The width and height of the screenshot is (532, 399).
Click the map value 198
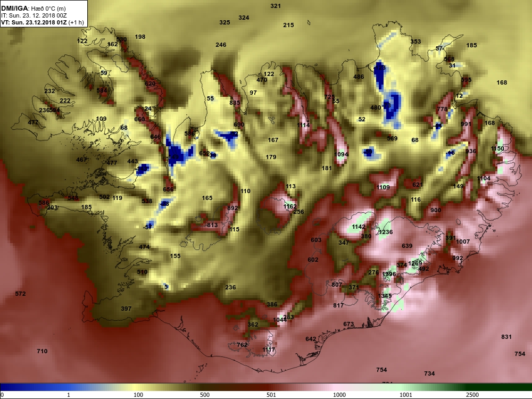click(x=140, y=37)
